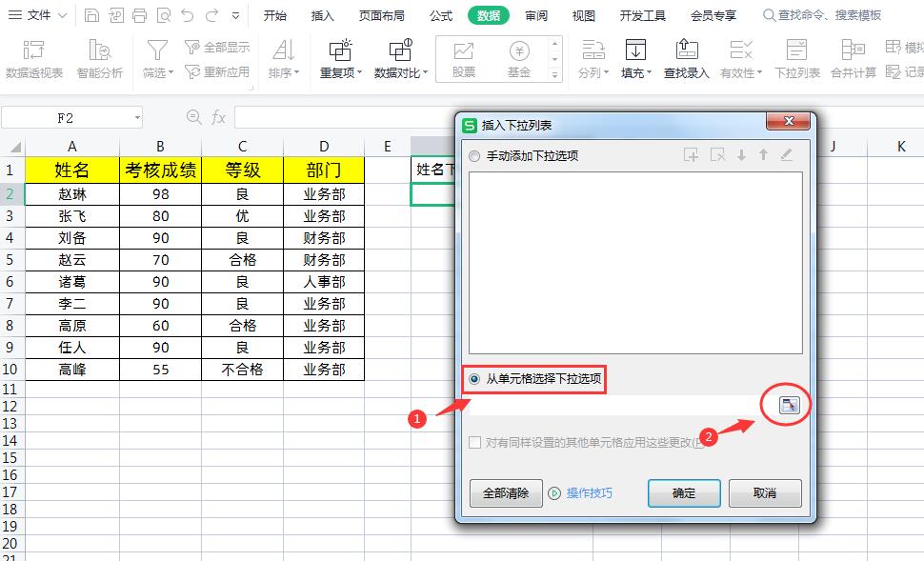Click the 查找命令、搜索模板 search box
The height and width of the screenshot is (561, 924).
click(823, 15)
